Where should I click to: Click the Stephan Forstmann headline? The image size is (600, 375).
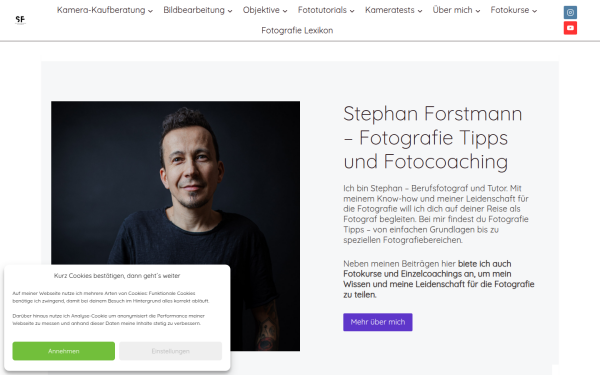click(x=433, y=137)
